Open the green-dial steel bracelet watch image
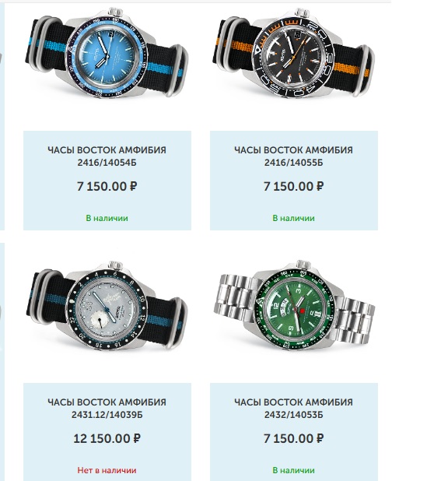Viewport: 448px width, 481px height. (x=293, y=305)
